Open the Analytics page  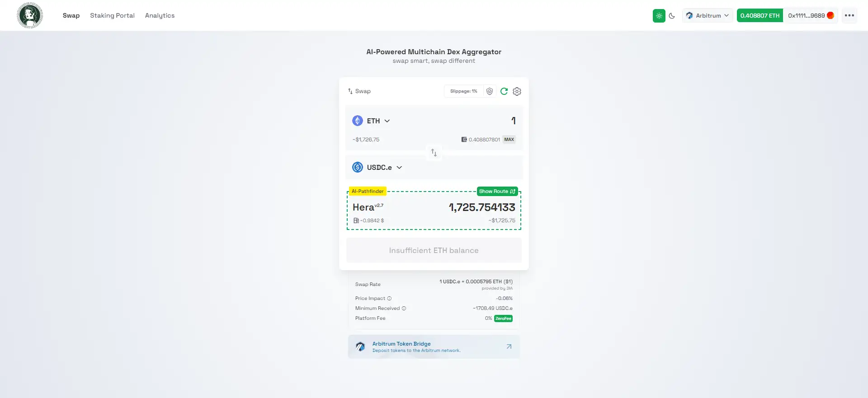[160, 15]
